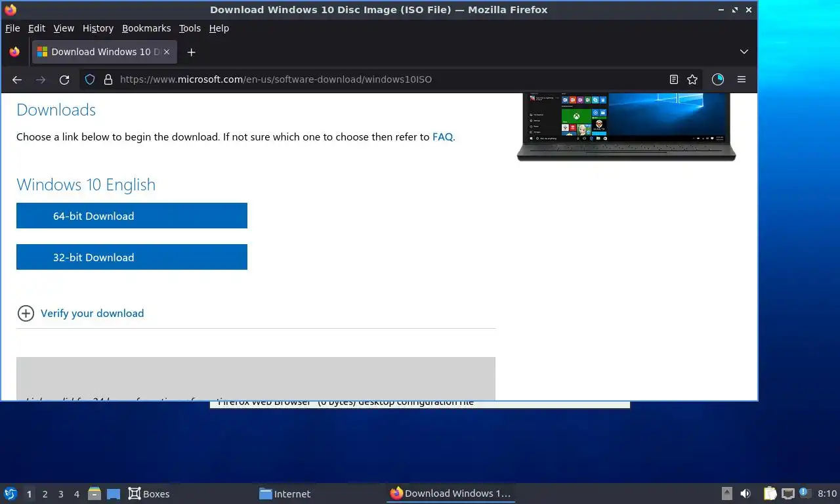
Task: Click the Firefox logo in title bar
Action: point(10,10)
